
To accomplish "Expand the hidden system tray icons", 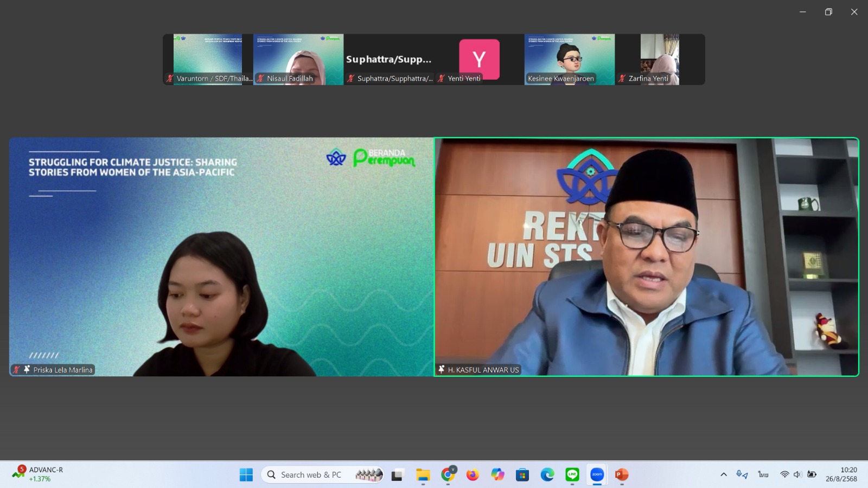I will pyautogui.click(x=724, y=474).
